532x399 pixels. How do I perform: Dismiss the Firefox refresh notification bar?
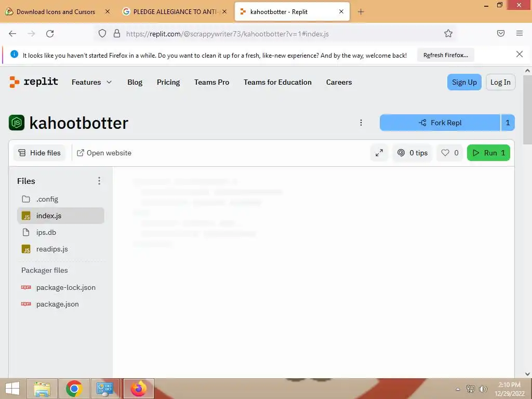[520, 54]
